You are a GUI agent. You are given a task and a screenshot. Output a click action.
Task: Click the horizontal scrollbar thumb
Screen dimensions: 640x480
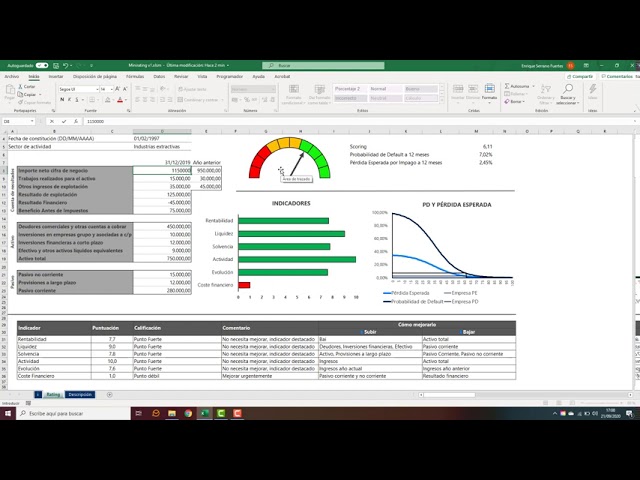pos(449,395)
